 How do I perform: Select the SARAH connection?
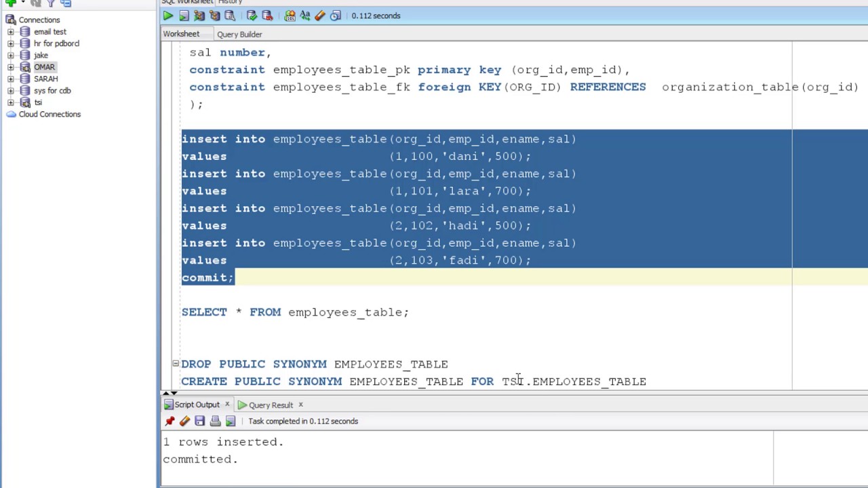46,79
